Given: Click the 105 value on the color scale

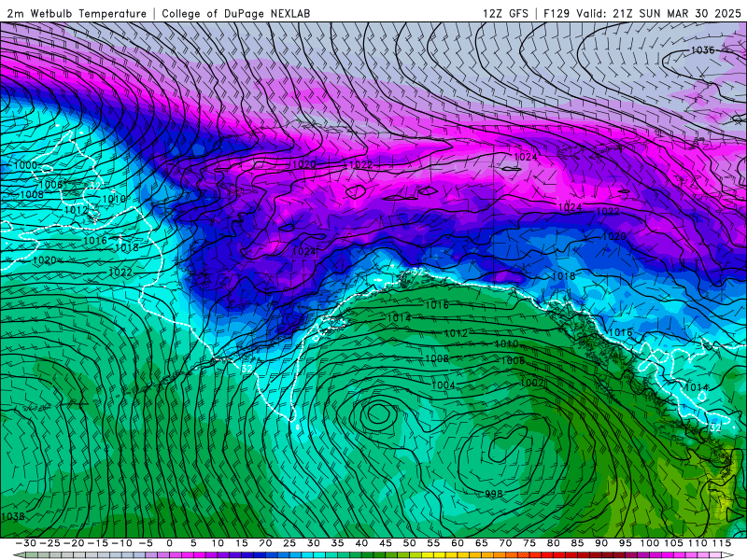Looking at the screenshot, I should 673,543.
